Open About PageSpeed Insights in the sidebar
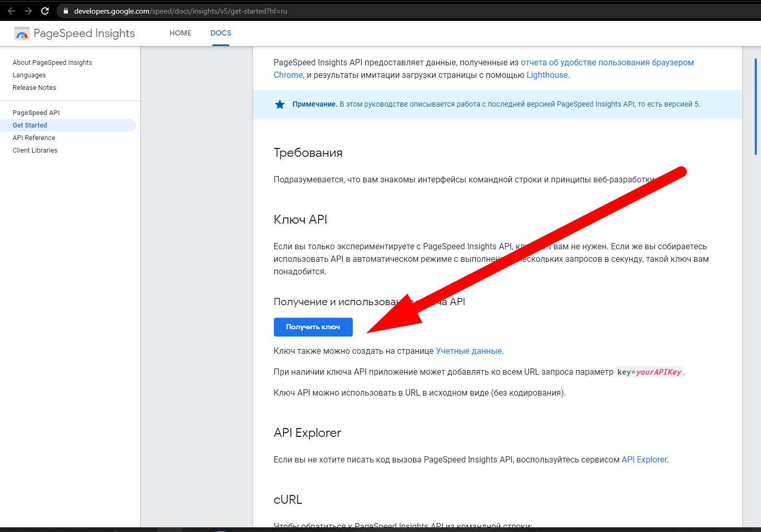 [52, 63]
